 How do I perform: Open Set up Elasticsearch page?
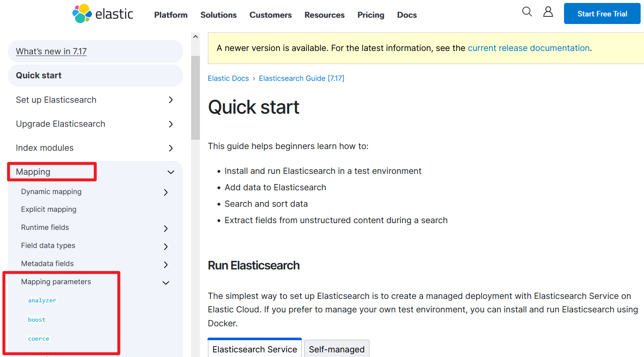tap(56, 100)
